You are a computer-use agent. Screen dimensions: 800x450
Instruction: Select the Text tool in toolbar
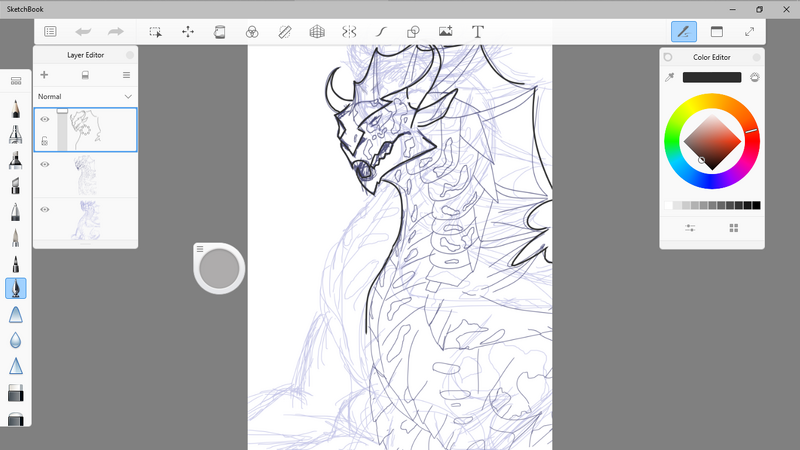click(478, 32)
